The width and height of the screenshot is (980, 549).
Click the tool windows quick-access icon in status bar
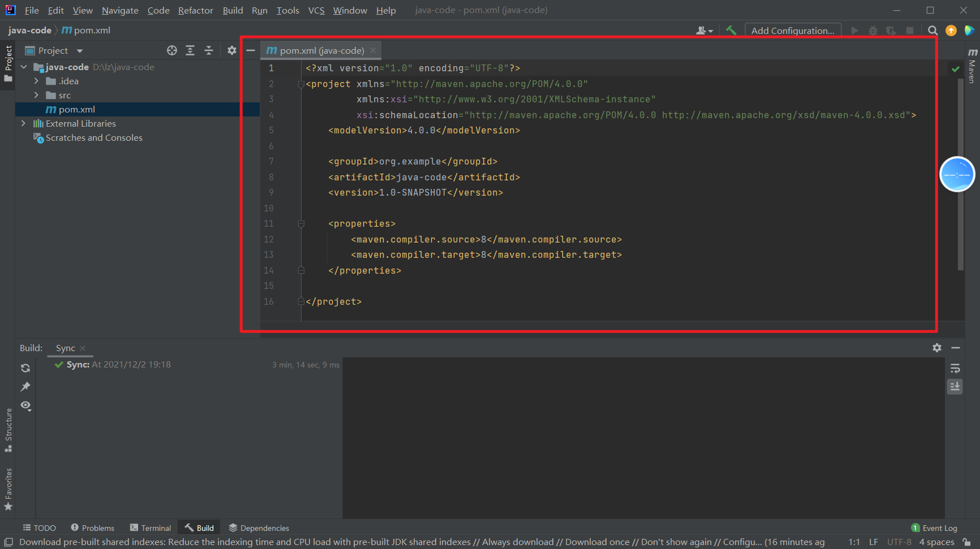8,542
